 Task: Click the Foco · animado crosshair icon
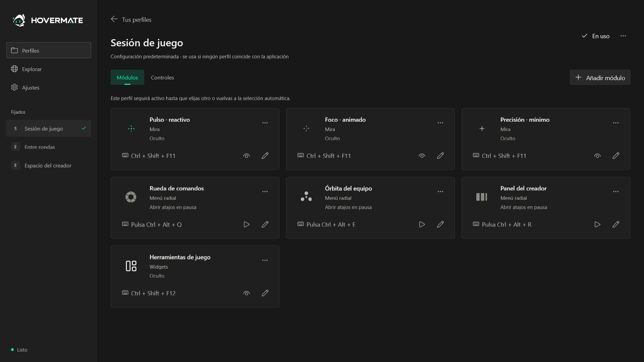coord(306,128)
